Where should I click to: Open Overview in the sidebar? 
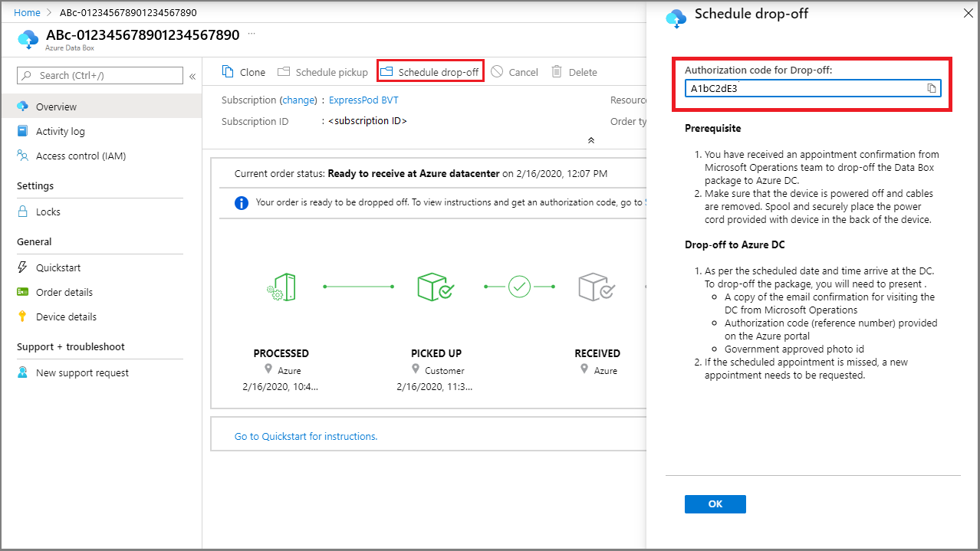(x=100, y=107)
